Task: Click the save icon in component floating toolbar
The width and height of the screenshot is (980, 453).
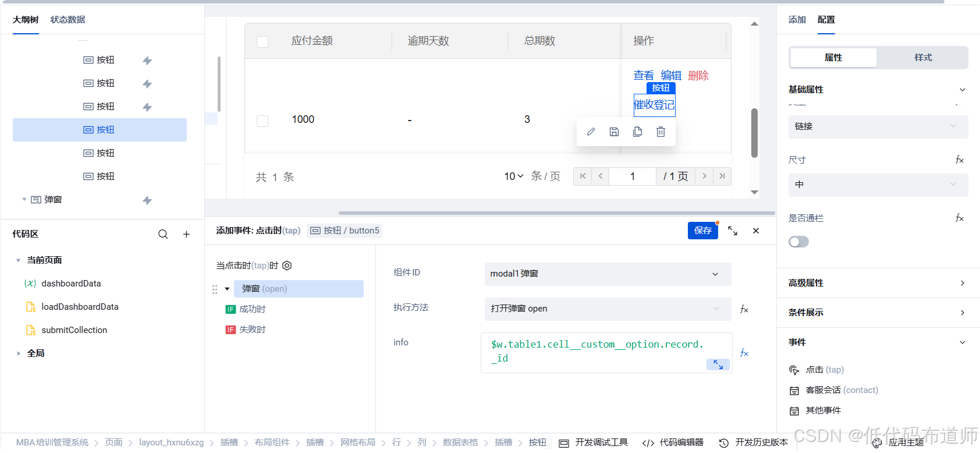Action: (614, 132)
